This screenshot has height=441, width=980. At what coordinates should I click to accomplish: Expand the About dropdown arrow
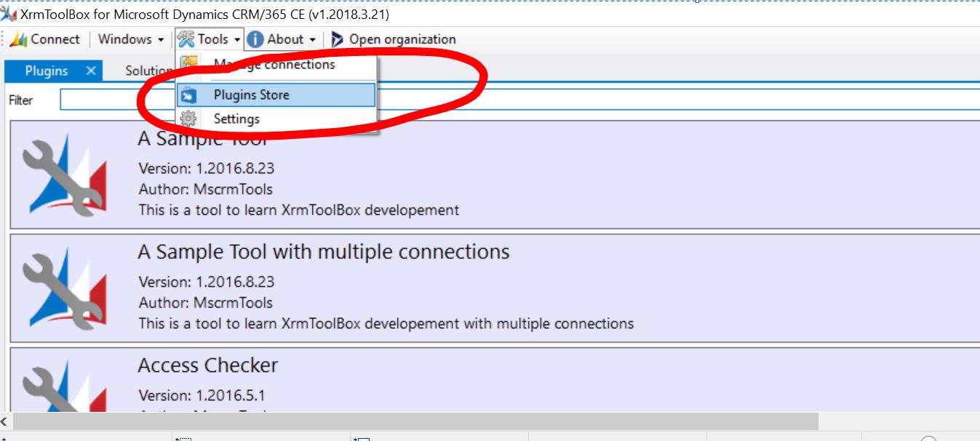tap(313, 39)
